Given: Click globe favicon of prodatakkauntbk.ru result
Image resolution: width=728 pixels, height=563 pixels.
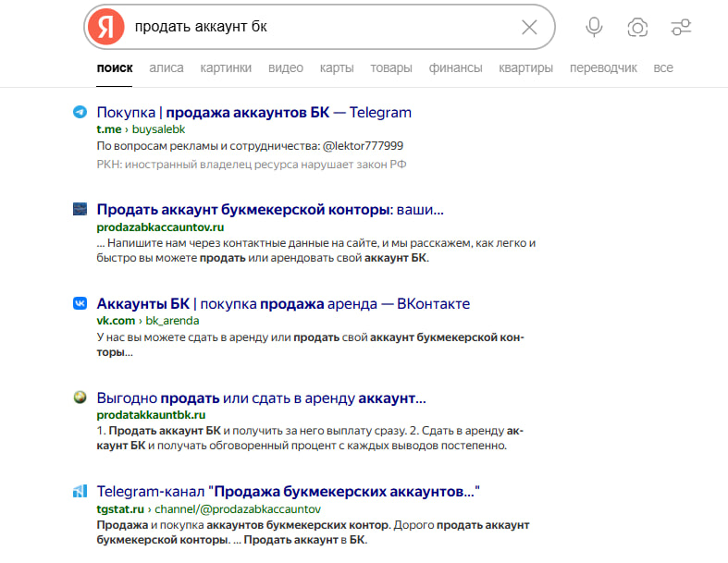Looking at the screenshot, I should pyautogui.click(x=80, y=398).
